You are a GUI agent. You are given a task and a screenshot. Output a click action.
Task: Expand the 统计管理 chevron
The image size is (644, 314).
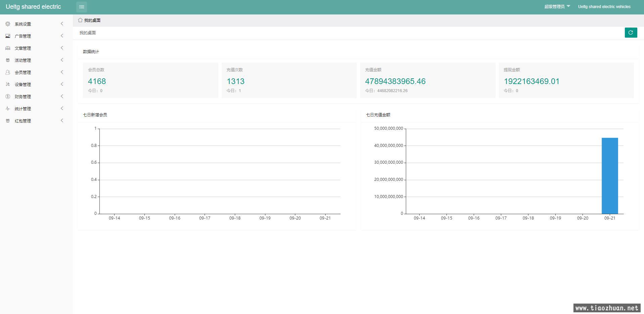(x=62, y=108)
